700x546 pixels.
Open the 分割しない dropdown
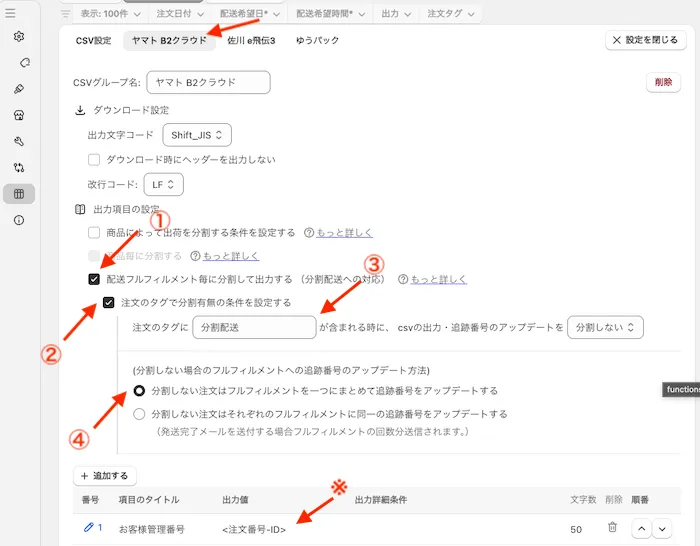(604, 327)
